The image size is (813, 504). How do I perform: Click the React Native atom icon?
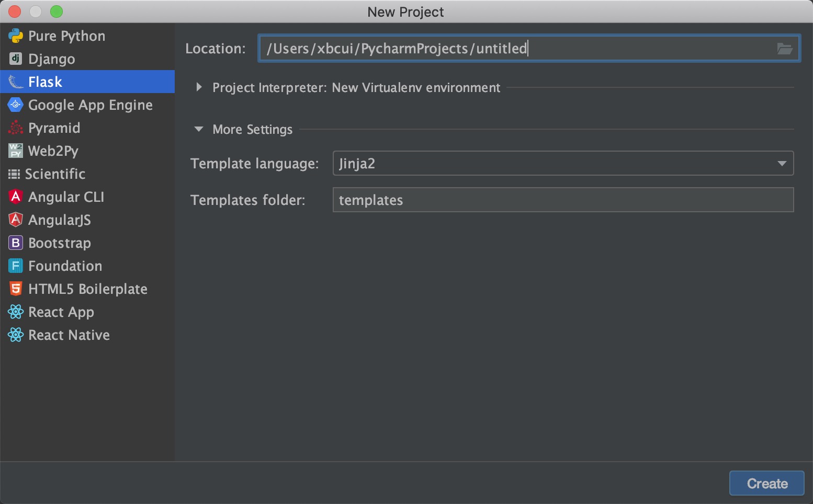[x=16, y=335]
